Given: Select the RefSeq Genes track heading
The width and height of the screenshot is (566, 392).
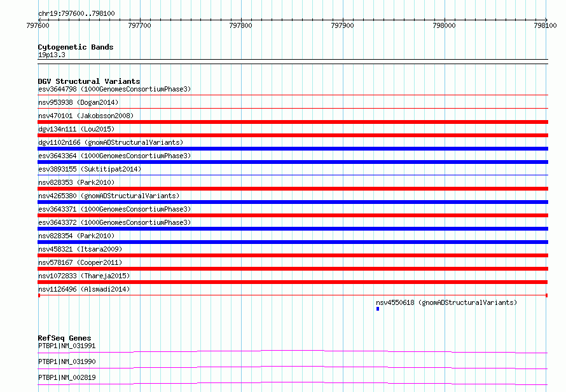Looking at the screenshot, I should (65, 338).
